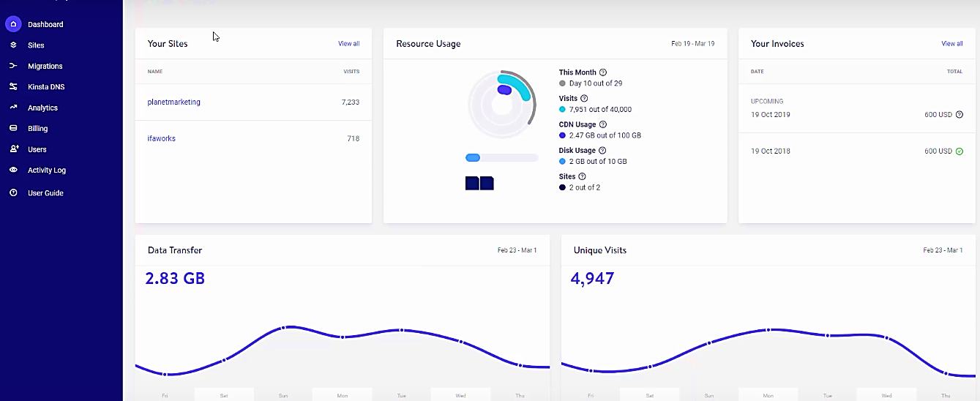Viewport: 980px width, 401px height.
Task: Click Data Transfer Feb 23 - Mar 1 range
Action: click(x=517, y=250)
